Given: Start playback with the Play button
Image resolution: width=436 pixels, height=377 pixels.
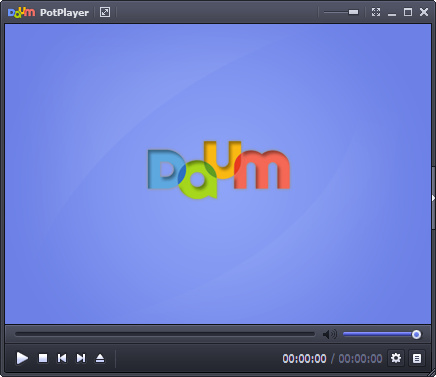Looking at the screenshot, I should coord(22,358).
